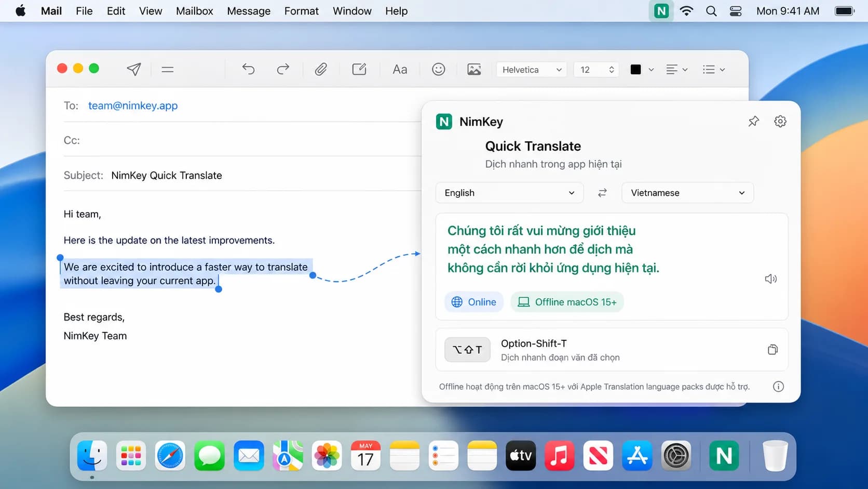868x489 pixels.
Task: Open header fields options icon
Action: [x=167, y=69]
